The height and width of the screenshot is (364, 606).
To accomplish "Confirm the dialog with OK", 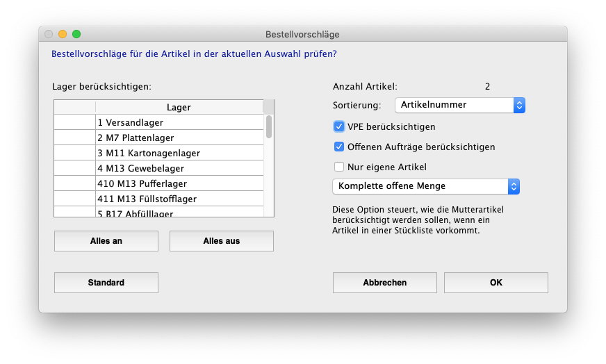I will pyautogui.click(x=496, y=283).
